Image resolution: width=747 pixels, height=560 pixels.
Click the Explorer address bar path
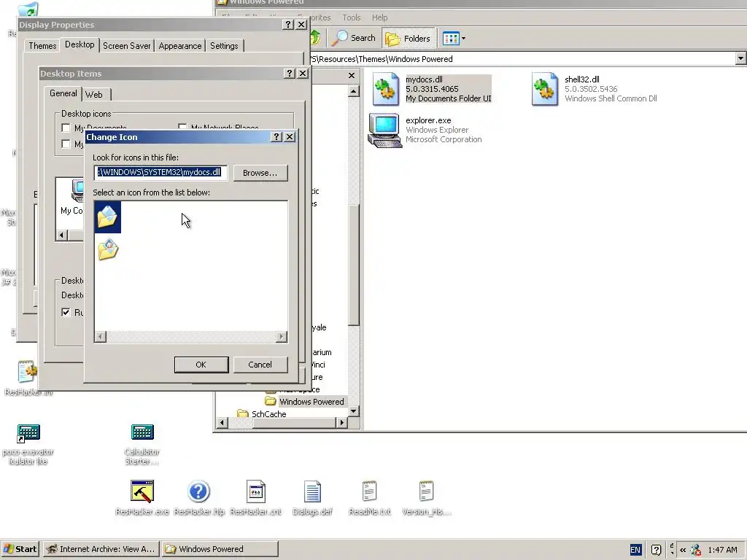[522, 59]
